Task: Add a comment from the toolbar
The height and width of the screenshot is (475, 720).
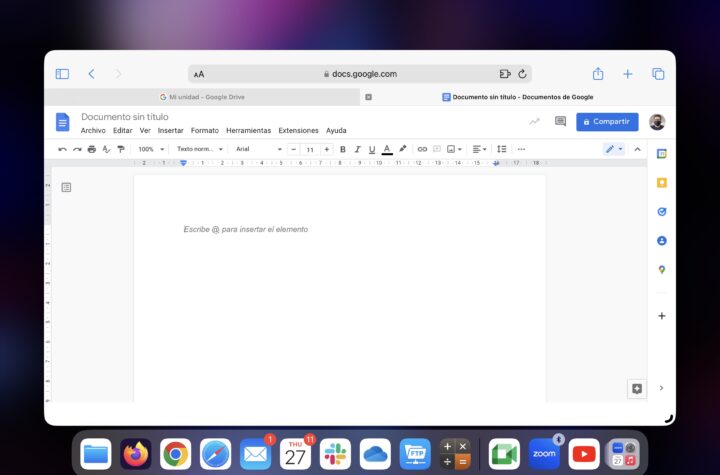Action: point(437,149)
